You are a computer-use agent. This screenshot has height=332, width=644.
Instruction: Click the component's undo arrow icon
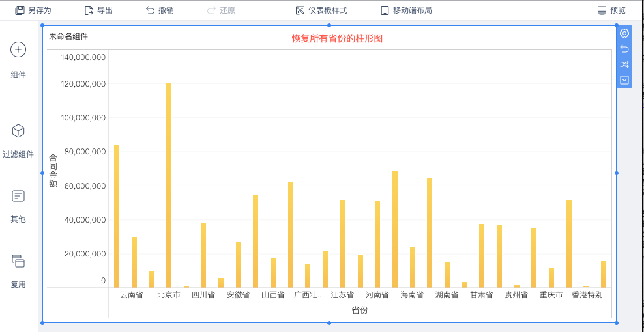pyautogui.click(x=624, y=49)
